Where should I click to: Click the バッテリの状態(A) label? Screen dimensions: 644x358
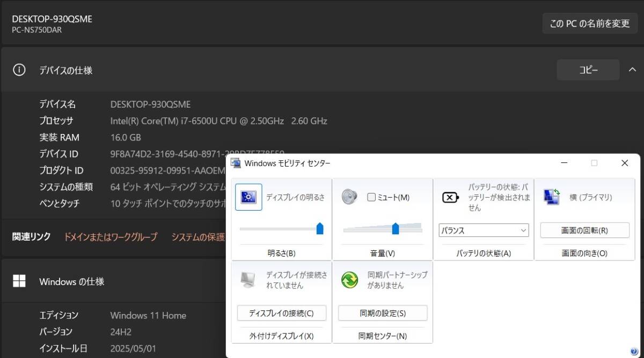484,253
